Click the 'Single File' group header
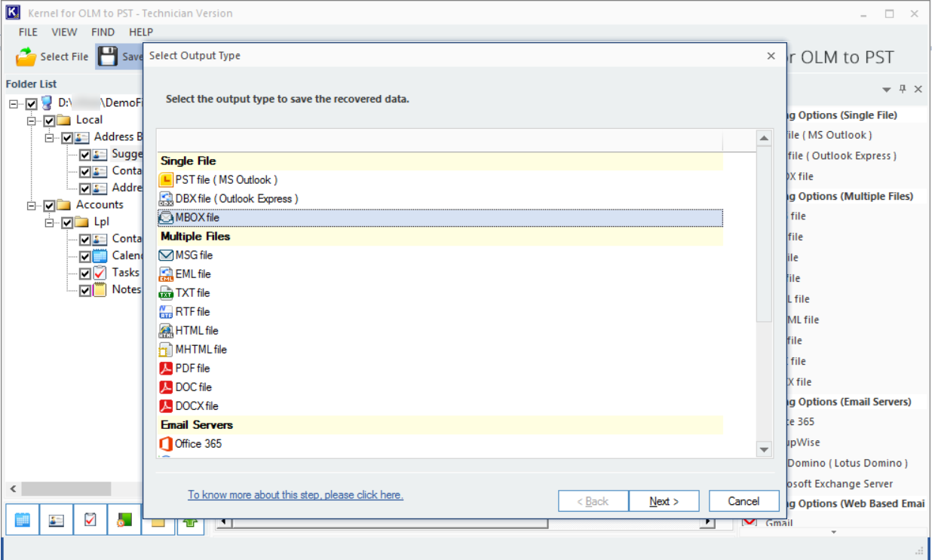 pos(440,161)
